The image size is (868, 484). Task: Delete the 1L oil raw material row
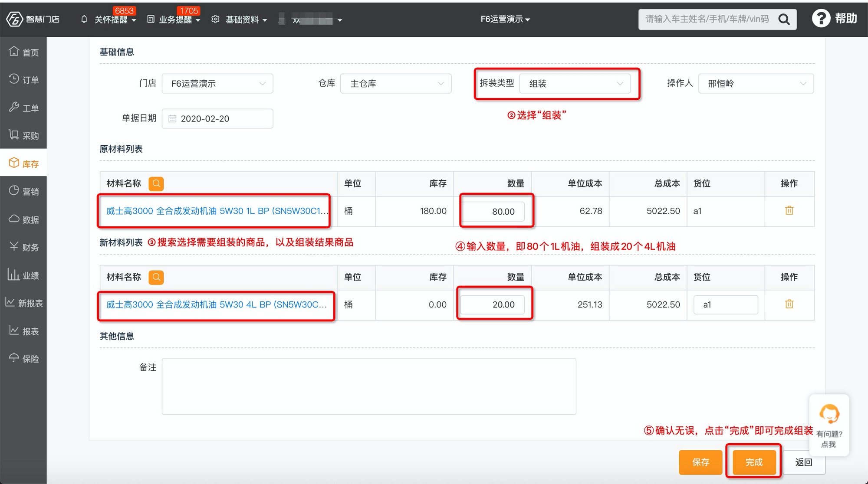(x=789, y=210)
